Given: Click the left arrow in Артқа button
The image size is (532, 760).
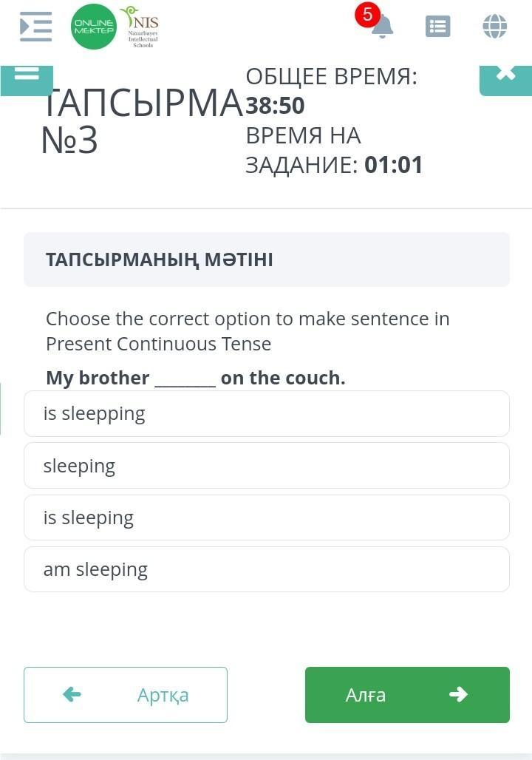Looking at the screenshot, I should (72, 694).
